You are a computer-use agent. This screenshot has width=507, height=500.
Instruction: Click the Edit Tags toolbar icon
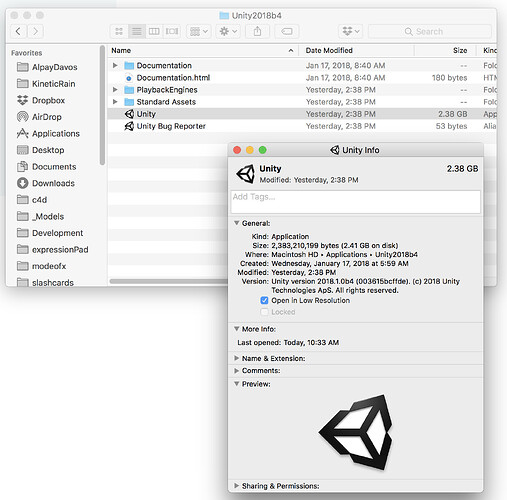[x=287, y=32]
